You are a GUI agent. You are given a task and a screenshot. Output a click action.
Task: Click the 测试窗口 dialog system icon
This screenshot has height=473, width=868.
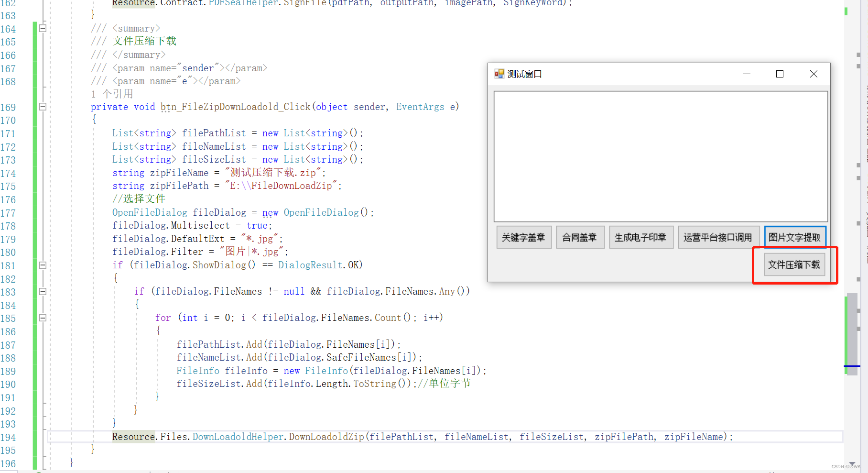click(x=499, y=74)
